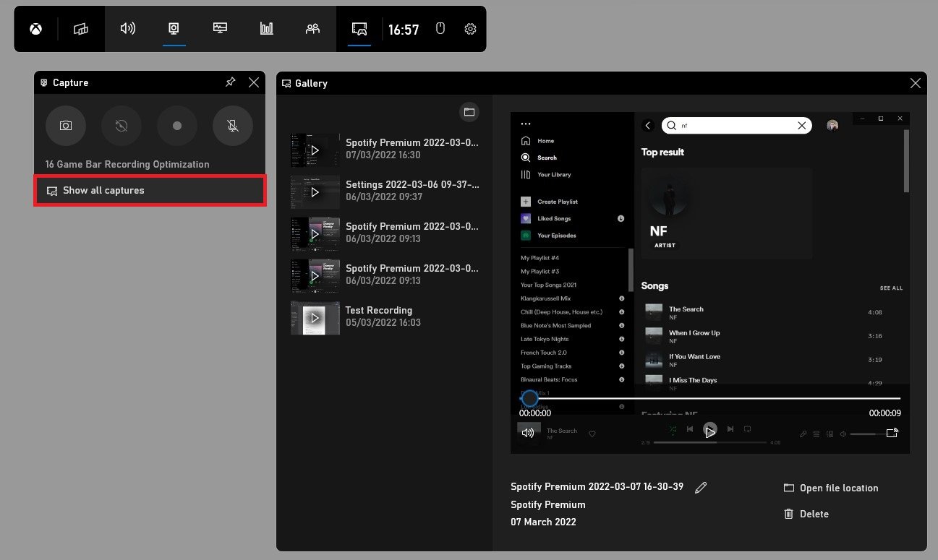Click the video timeline slider handle
This screenshot has height=560, width=938.
click(530, 398)
